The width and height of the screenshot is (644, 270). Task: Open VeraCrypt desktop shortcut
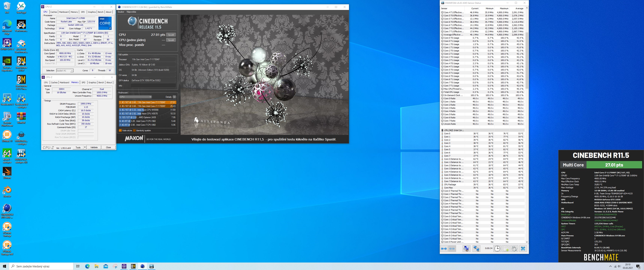click(x=21, y=8)
